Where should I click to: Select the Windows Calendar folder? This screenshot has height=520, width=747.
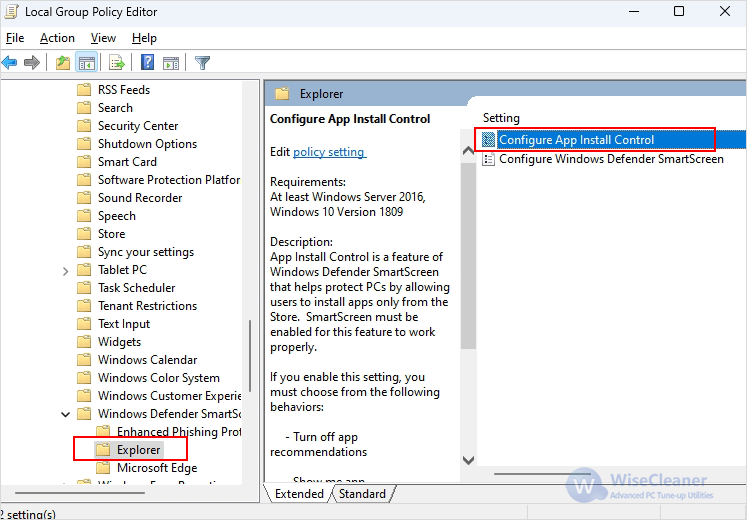point(148,360)
